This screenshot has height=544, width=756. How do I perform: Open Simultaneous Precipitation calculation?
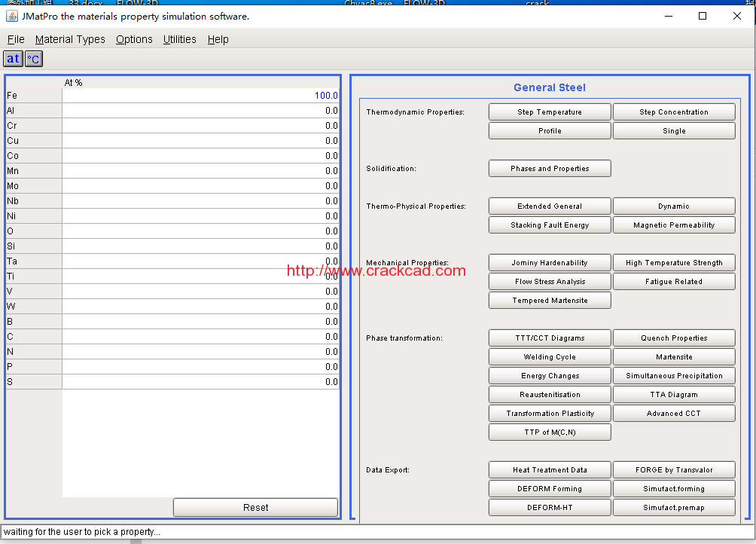674,375
